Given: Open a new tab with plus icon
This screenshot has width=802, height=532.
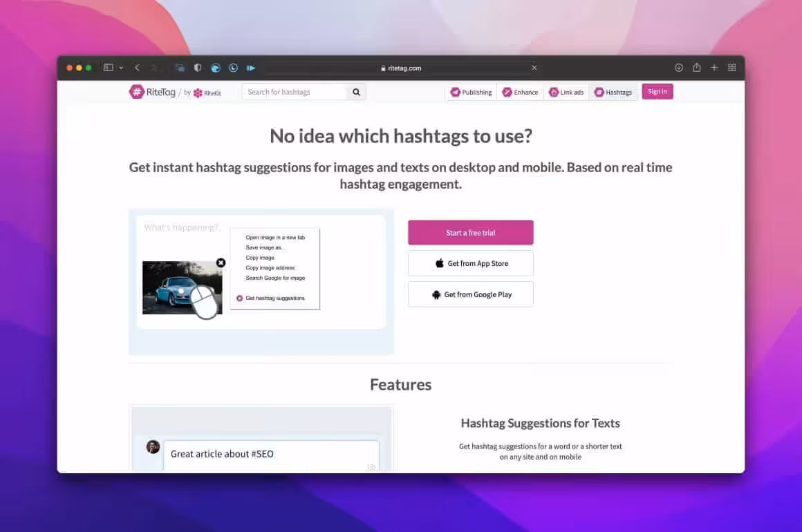Looking at the screenshot, I should pyautogui.click(x=714, y=68).
